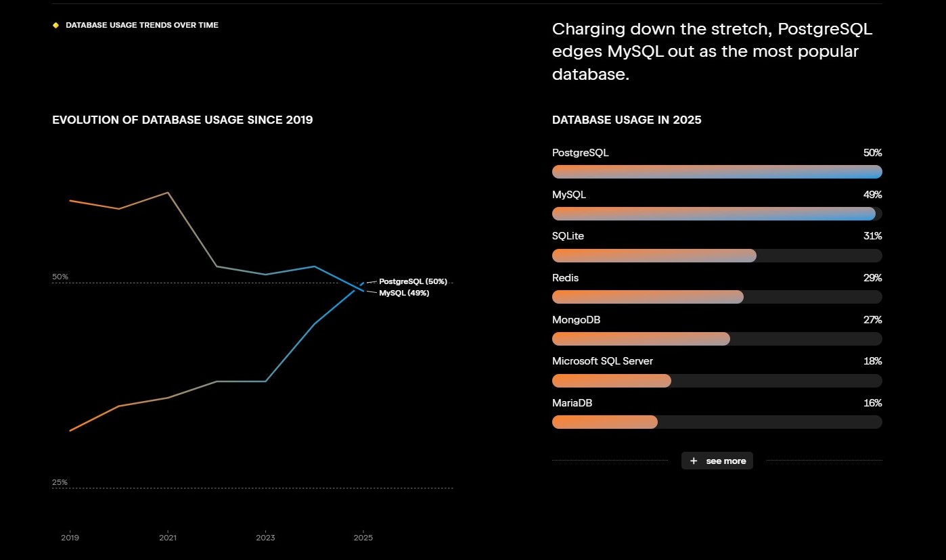
Task: Click the 25% gridline label
Action: (x=60, y=482)
